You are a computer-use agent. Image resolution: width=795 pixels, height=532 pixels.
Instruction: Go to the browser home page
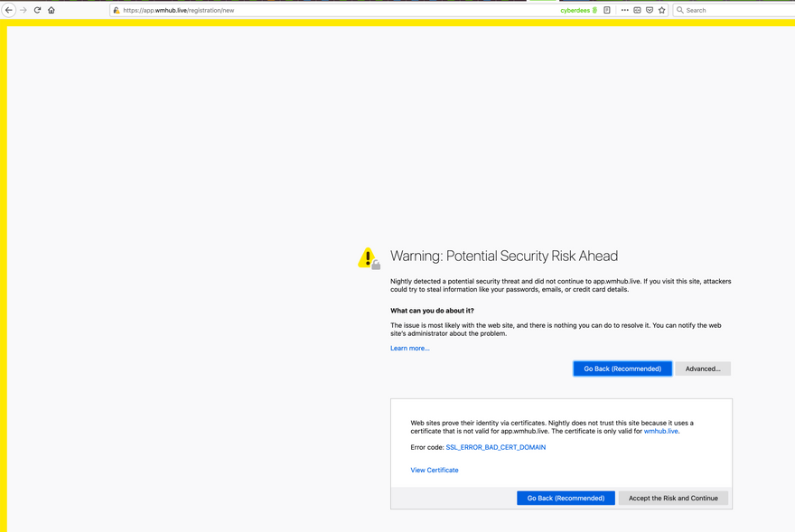[x=51, y=10]
